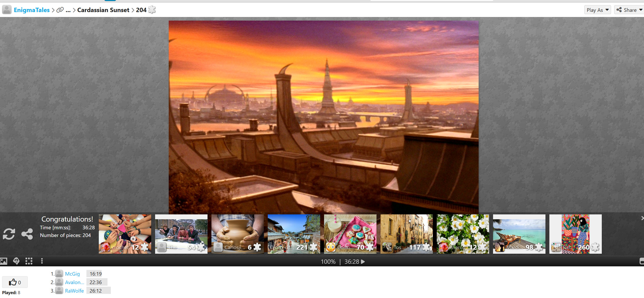Open the Tuscany street 117-piece puzzle thumbnail

pos(407,234)
